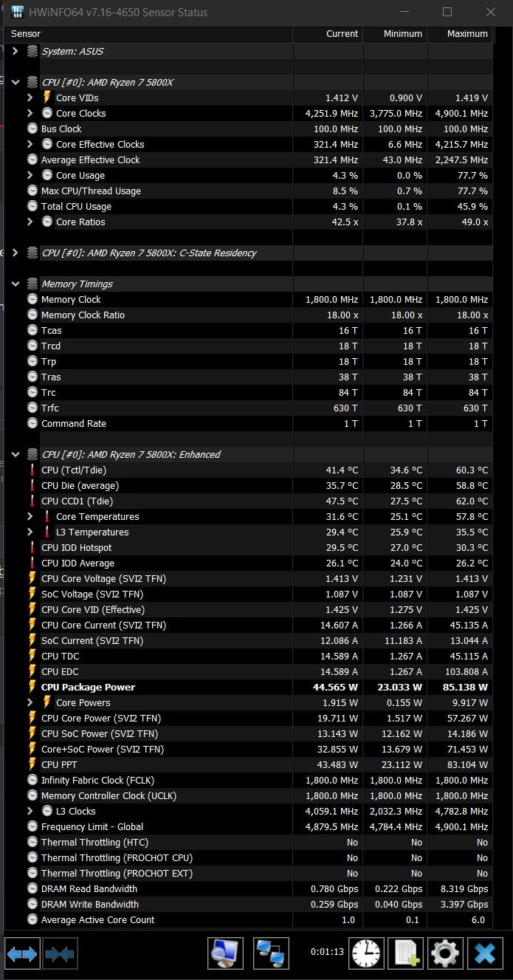Maximize the HWiNFO64 window
Image resolution: width=513 pixels, height=980 pixels.
[x=447, y=12]
